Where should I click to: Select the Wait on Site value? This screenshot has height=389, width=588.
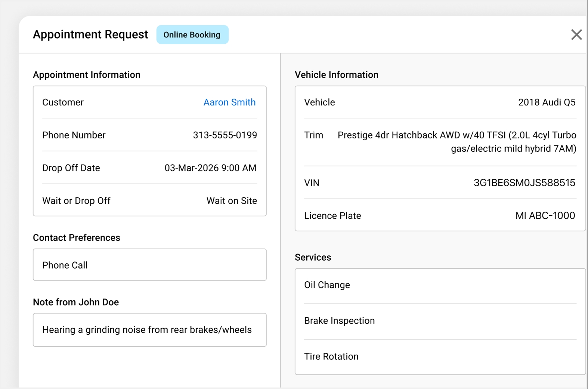(232, 201)
